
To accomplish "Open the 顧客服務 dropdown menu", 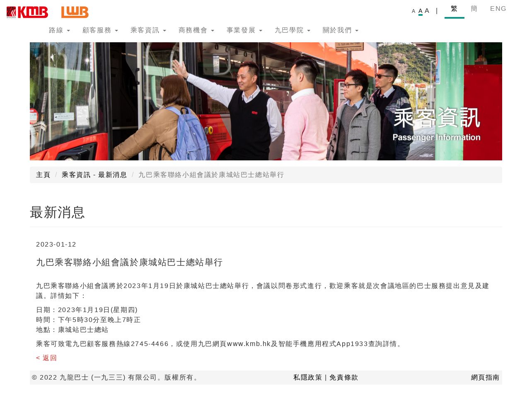I will coord(100,30).
